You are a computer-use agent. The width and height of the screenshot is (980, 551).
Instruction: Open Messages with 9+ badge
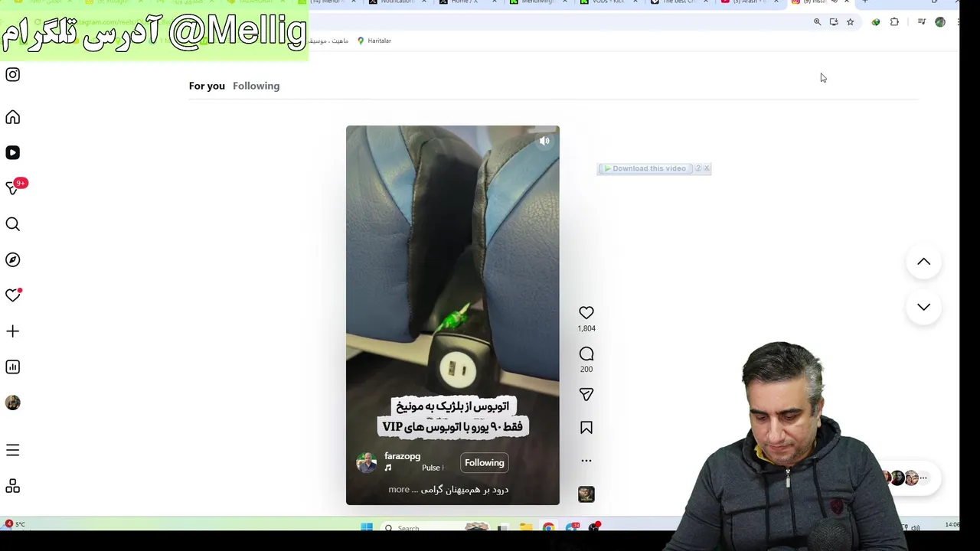[13, 187]
